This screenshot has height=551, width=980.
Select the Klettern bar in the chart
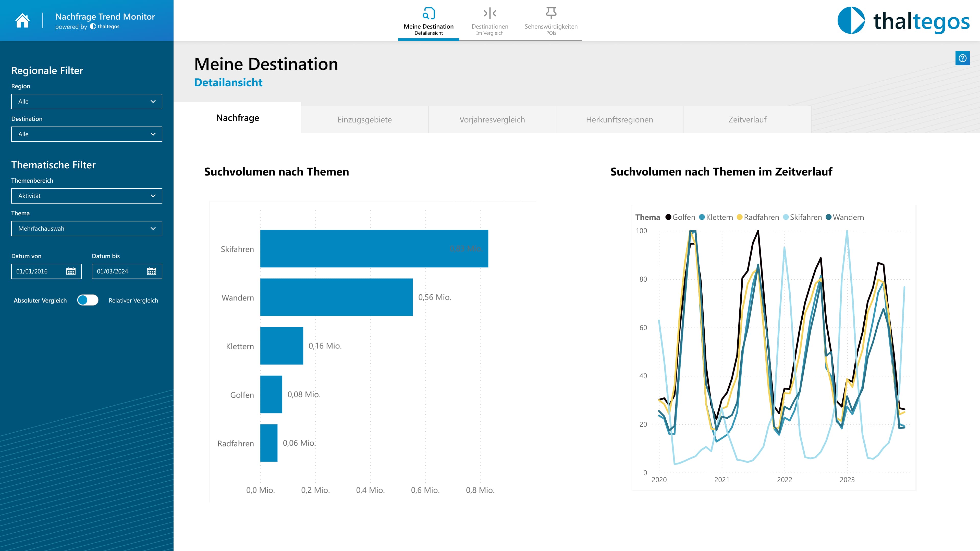[x=281, y=346]
